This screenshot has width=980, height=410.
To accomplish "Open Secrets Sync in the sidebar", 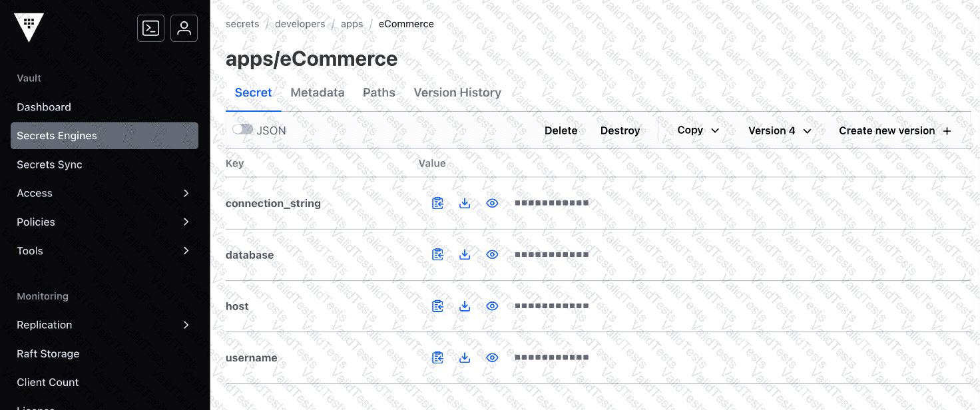I will 49,164.
